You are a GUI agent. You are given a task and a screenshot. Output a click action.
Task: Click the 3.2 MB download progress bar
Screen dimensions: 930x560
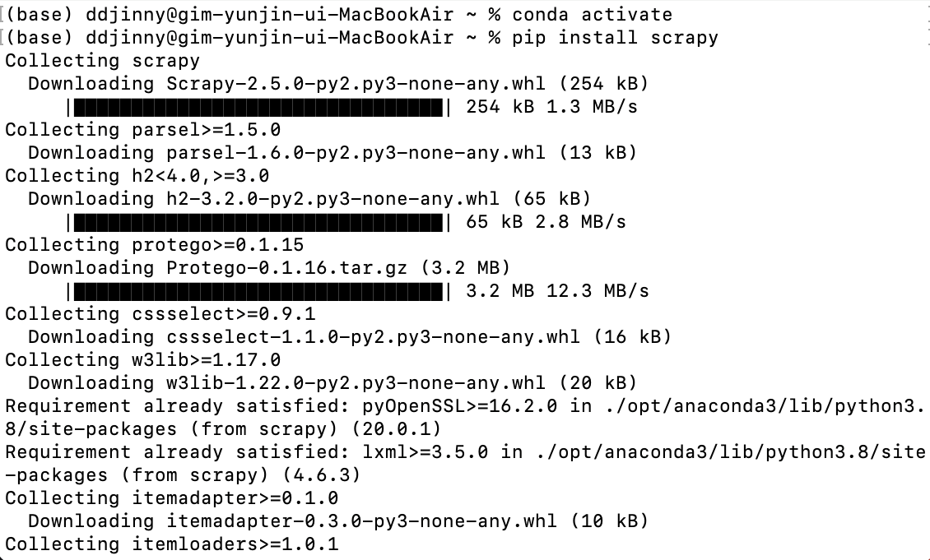coord(263,291)
